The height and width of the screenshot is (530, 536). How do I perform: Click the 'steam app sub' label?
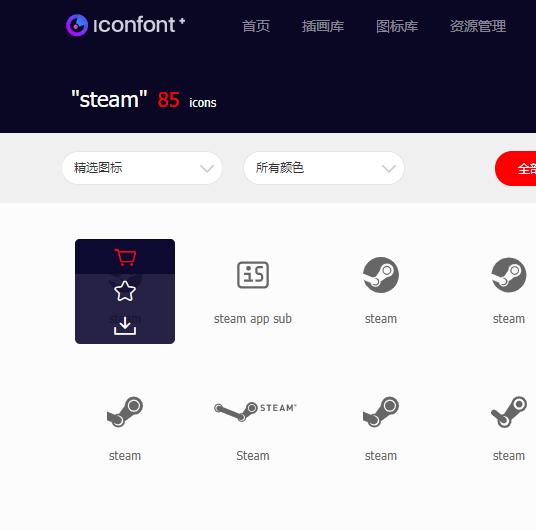click(253, 319)
